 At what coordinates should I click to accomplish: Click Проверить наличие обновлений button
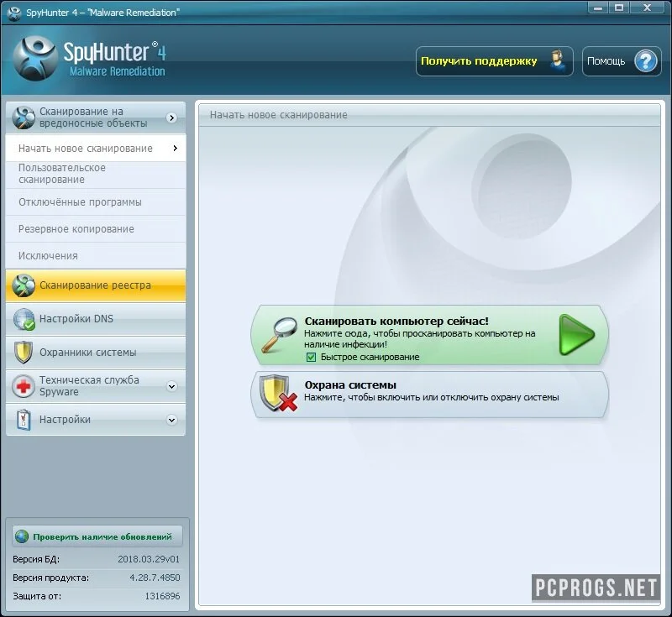pos(97,536)
